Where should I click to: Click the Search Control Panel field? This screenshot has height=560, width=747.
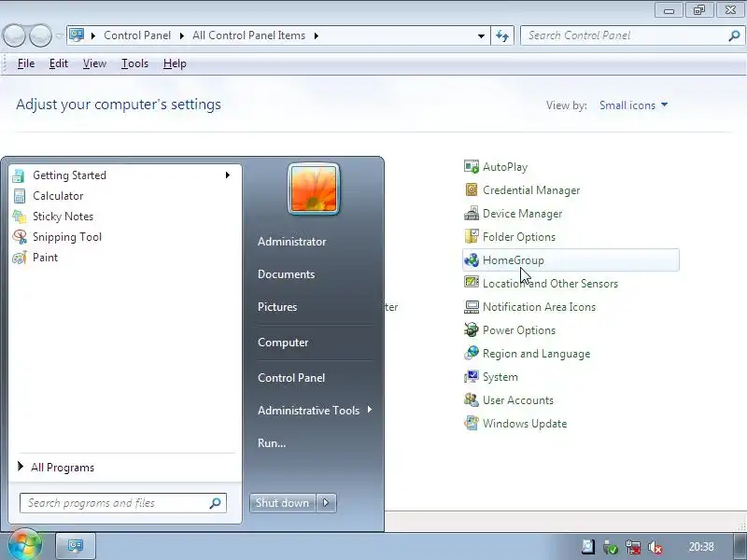632,35
